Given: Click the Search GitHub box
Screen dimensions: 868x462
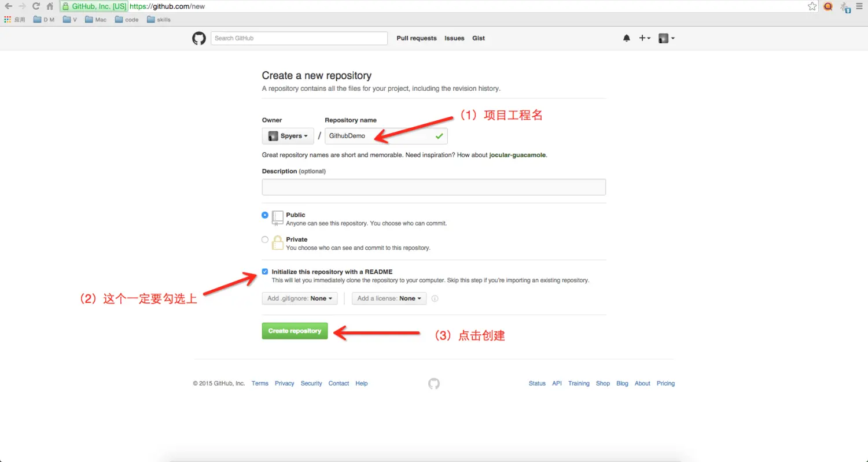Looking at the screenshot, I should click(299, 38).
